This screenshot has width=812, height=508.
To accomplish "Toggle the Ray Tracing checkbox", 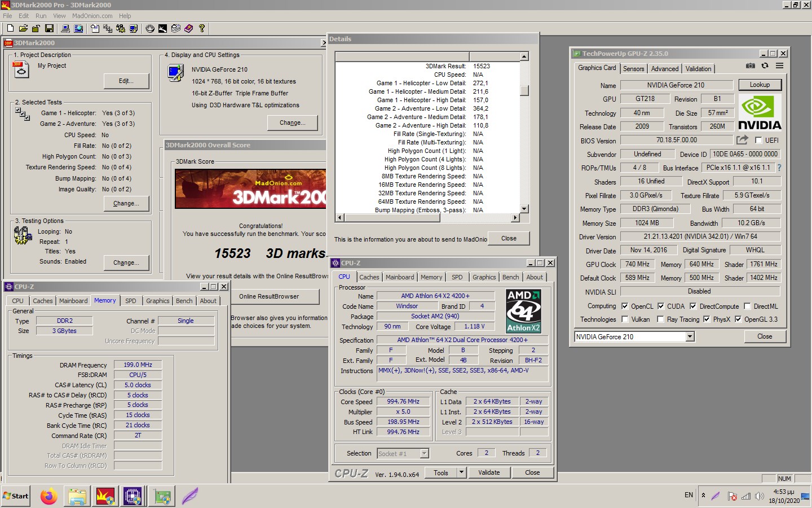I will (x=660, y=319).
